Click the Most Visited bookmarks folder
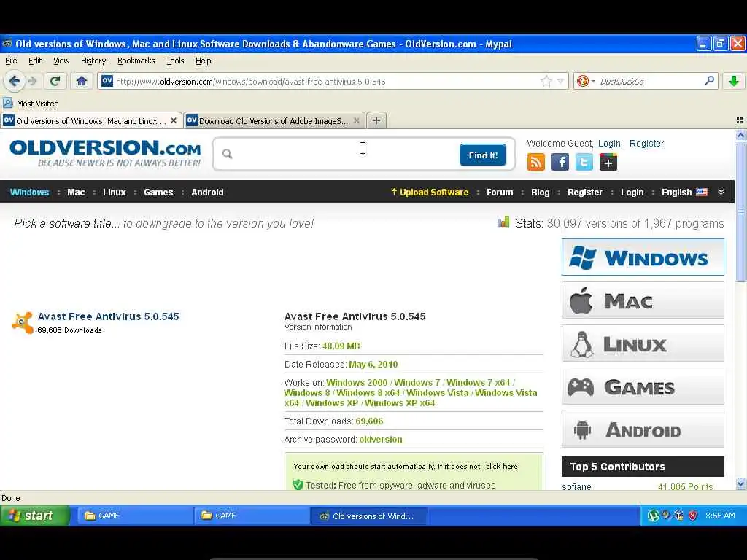Screen dimensions: 747x560 click(31, 104)
